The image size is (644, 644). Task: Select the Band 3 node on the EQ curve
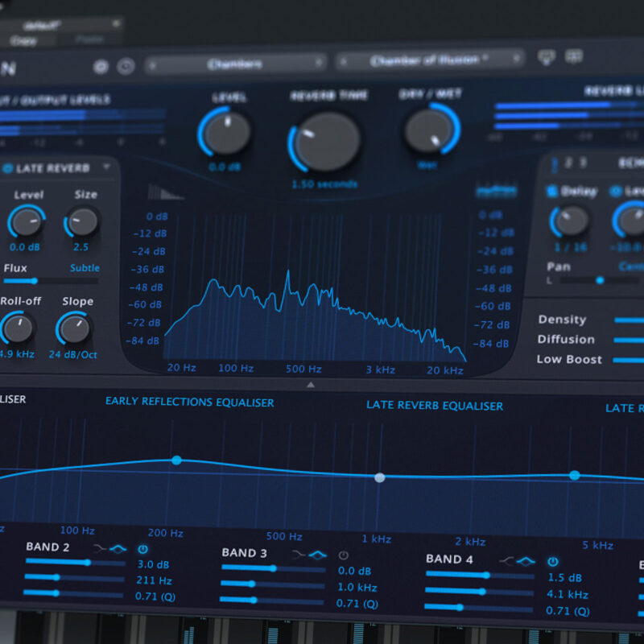point(380,477)
